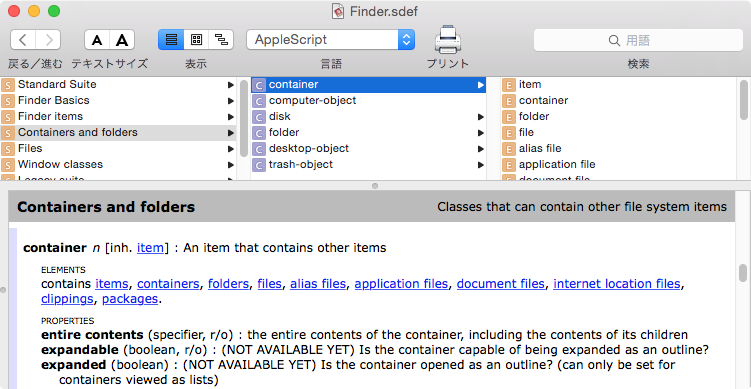
Task: Open the items link under Elements
Action: coord(112,284)
